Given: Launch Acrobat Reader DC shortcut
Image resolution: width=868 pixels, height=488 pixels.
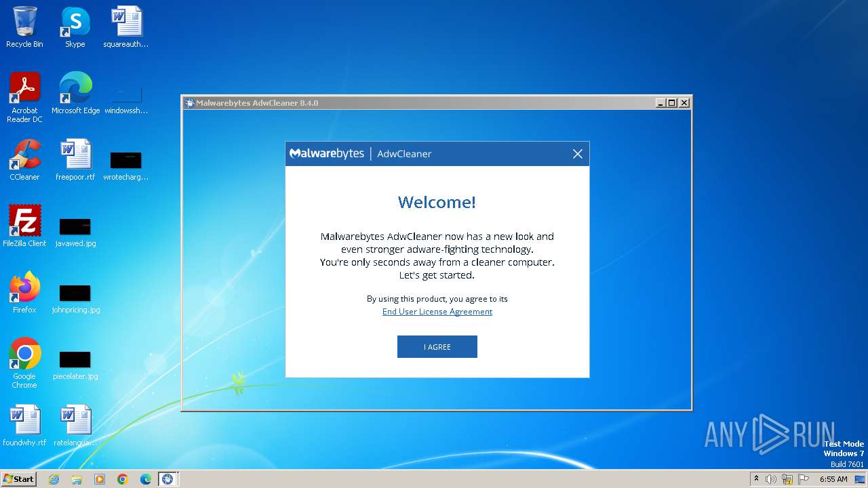Looking at the screenshot, I should pyautogui.click(x=24, y=98).
